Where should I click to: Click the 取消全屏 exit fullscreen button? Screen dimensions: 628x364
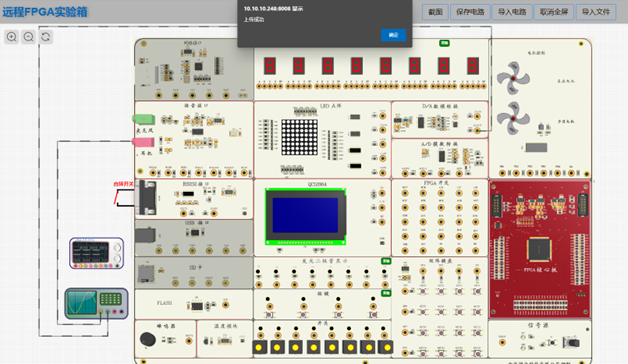pyautogui.click(x=554, y=12)
